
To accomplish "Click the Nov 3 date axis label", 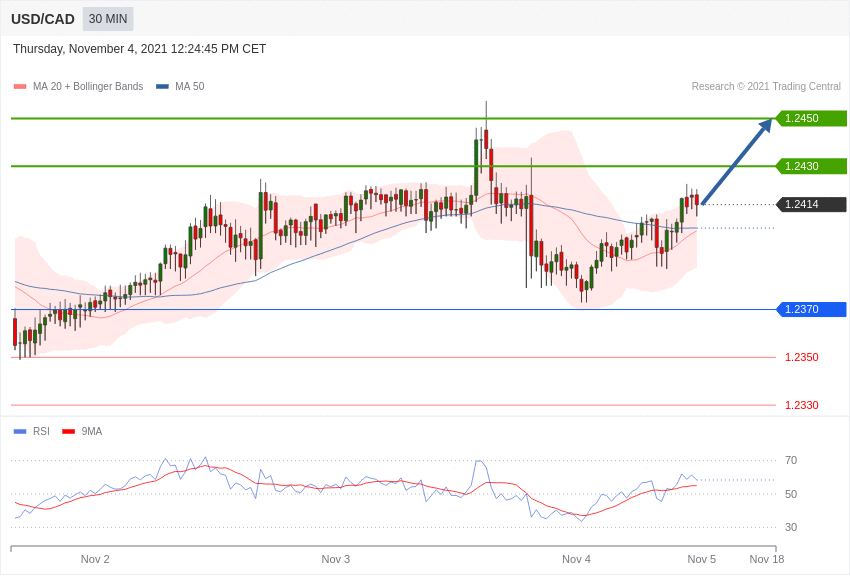I will click(x=336, y=559).
